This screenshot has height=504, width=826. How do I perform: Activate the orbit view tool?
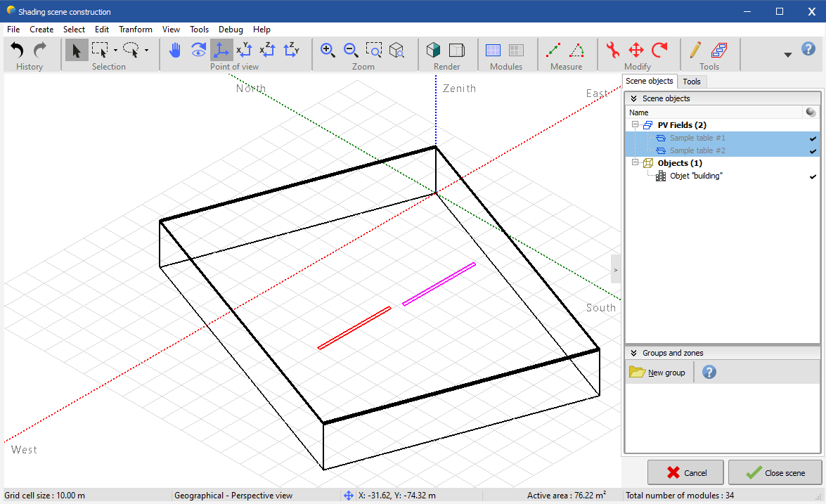click(198, 50)
